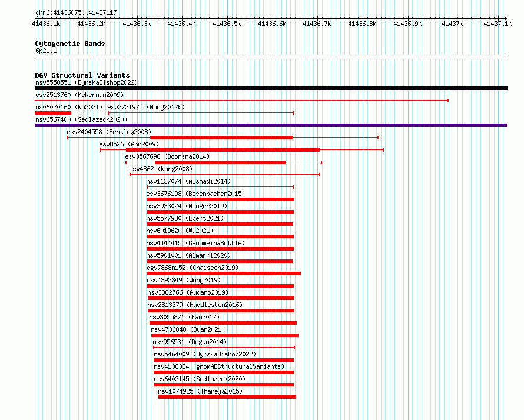Open nsv3933024 (Wenger2019) label
Screen dimensions: 524x420
[187, 206]
